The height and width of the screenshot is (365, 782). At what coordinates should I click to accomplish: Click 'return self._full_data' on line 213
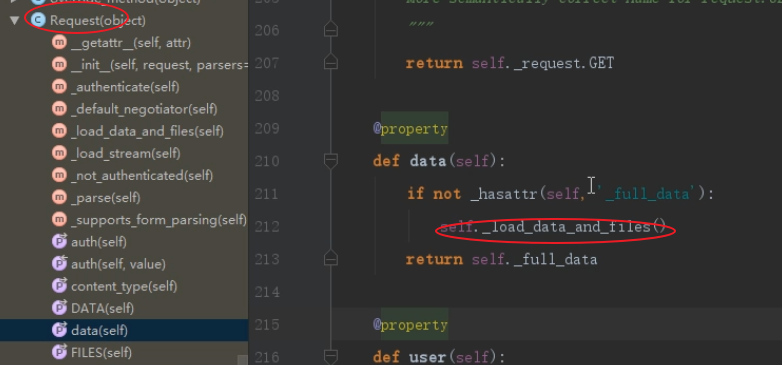(x=501, y=260)
